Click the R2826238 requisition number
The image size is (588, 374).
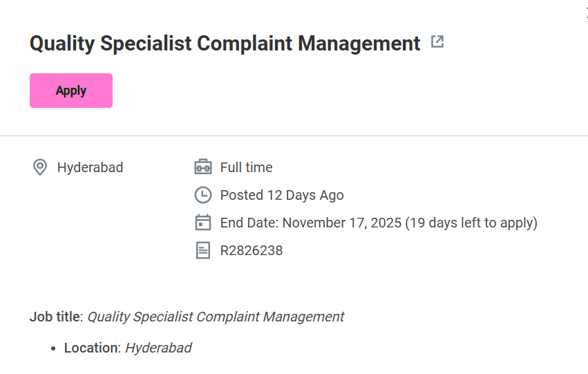pyautogui.click(x=251, y=250)
